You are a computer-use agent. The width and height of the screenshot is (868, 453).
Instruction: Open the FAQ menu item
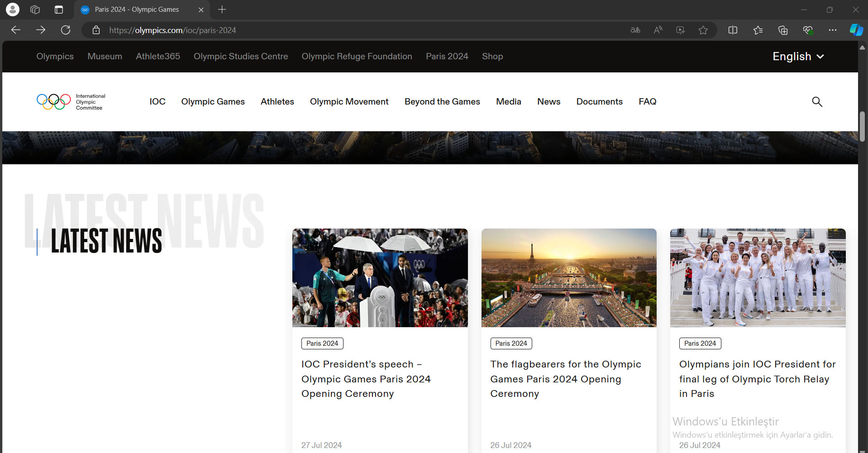pyautogui.click(x=648, y=102)
